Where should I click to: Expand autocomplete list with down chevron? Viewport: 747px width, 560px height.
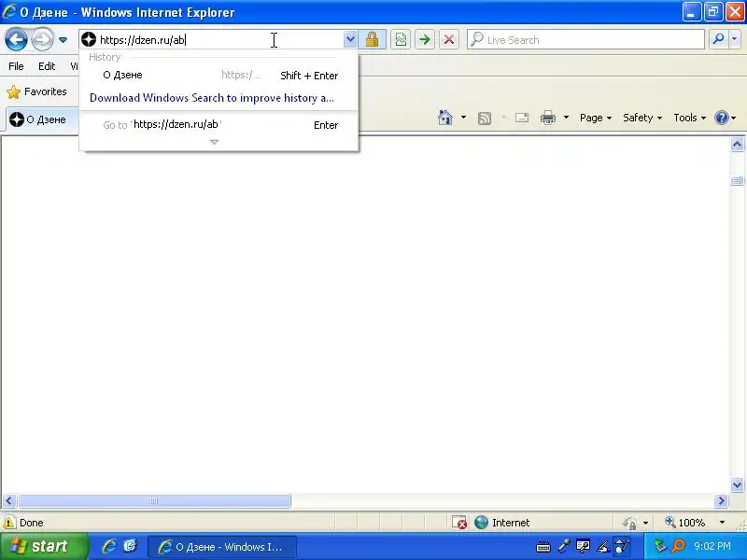[215, 142]
